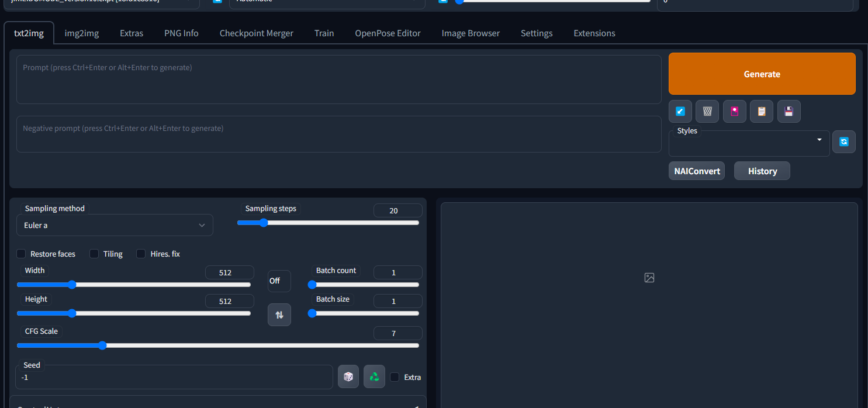Switch to the img2img tab
Image resolution: width=868 pixels, height=408 pixels.
pos(82,33)
